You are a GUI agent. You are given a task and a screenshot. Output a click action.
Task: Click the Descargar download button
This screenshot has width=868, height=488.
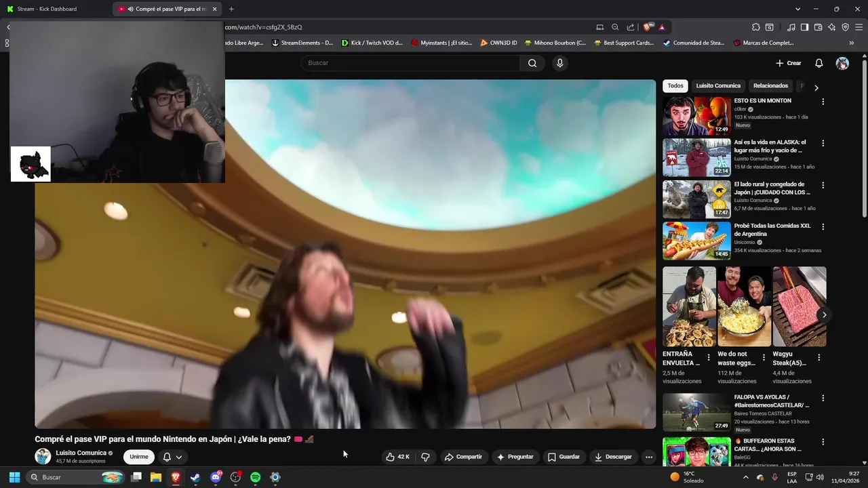click(613, 457)
